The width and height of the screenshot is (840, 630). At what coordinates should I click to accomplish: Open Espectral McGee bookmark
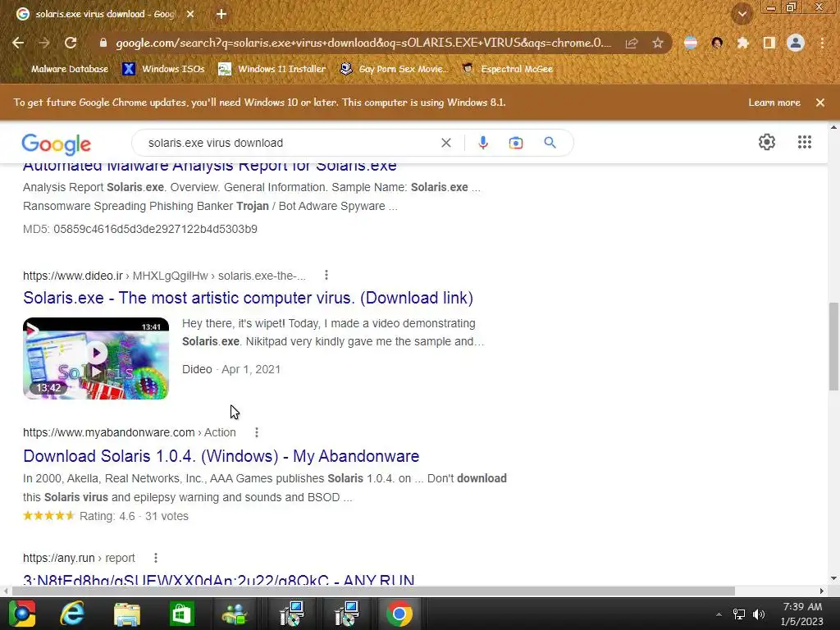(508, 69)
